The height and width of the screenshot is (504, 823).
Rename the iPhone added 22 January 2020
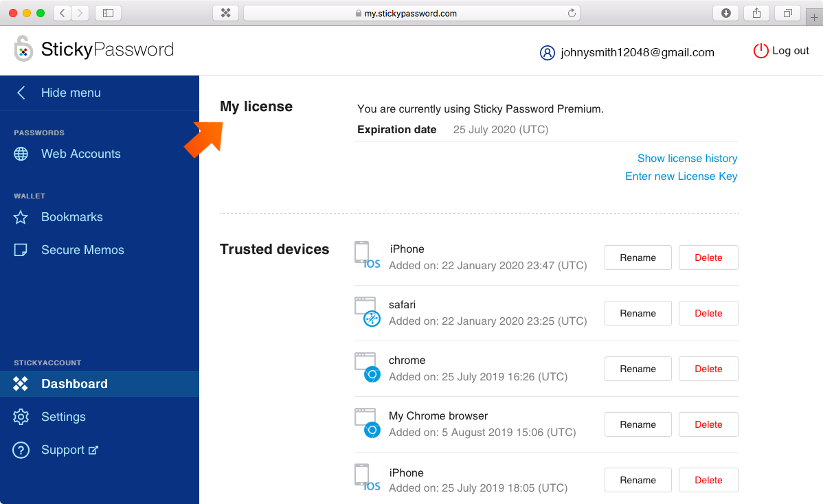coord(638,257)
